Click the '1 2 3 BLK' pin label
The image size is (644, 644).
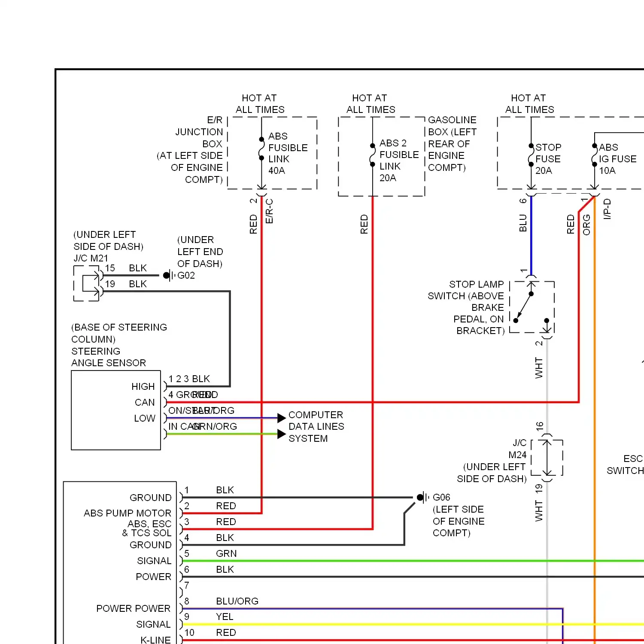(189, 379)
